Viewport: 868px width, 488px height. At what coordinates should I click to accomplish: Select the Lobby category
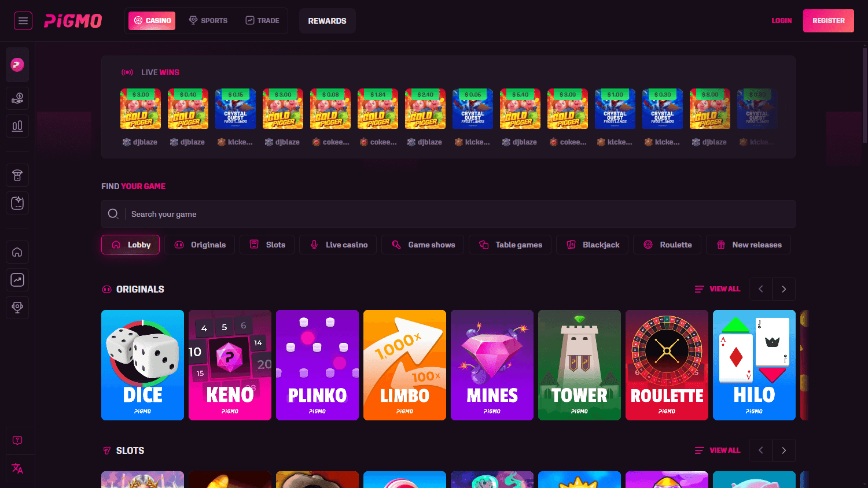[131, 245]
